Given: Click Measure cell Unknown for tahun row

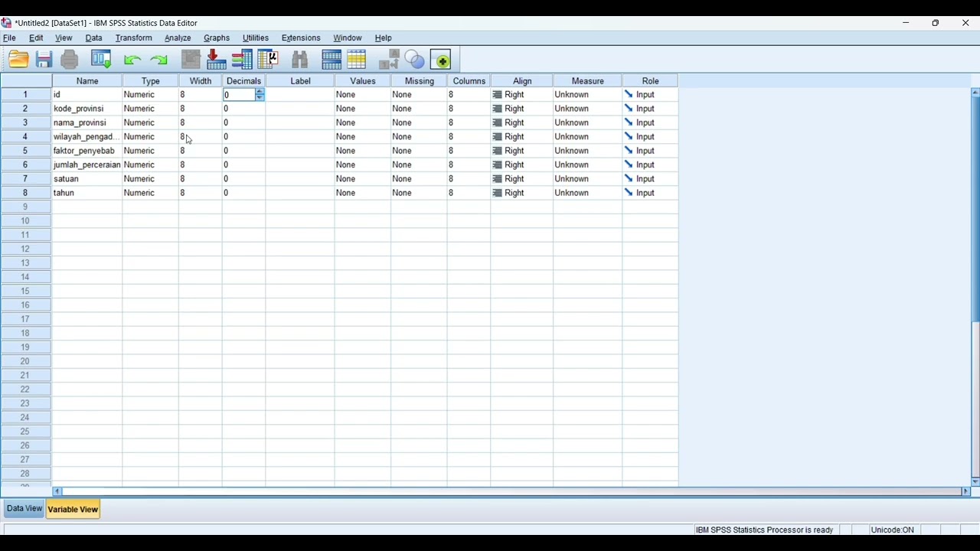Looking at the screenshot, I should coord(587,193).
